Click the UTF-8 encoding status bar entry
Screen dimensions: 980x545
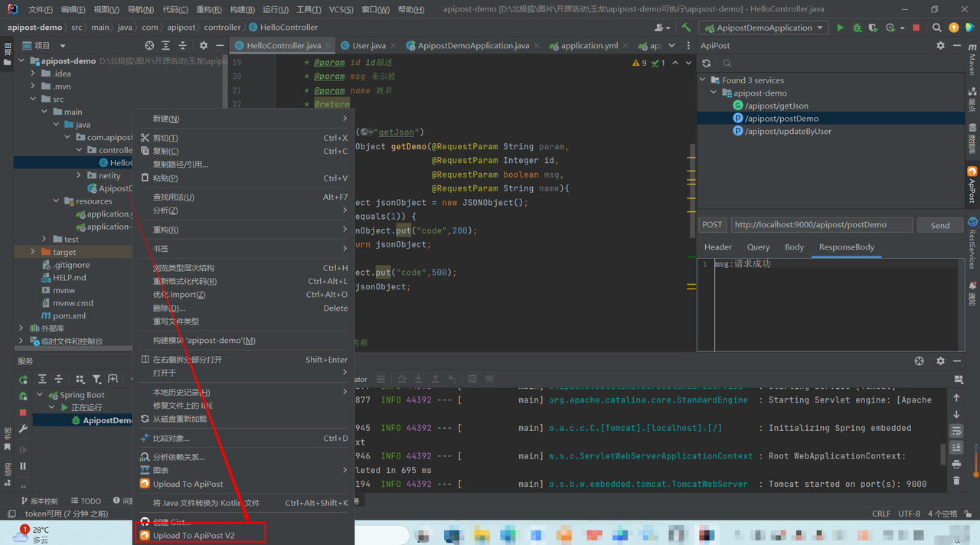(x=909, y=514)
